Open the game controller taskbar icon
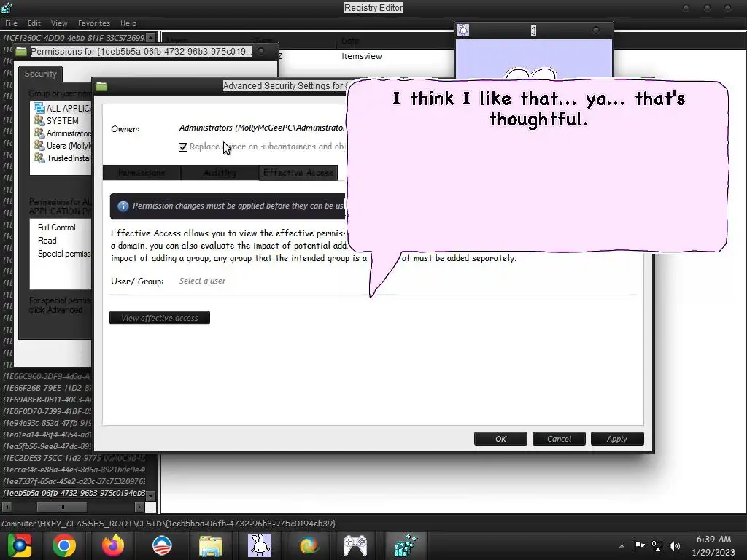The height and width of the screenshot is (560, 747). point(356,545)
